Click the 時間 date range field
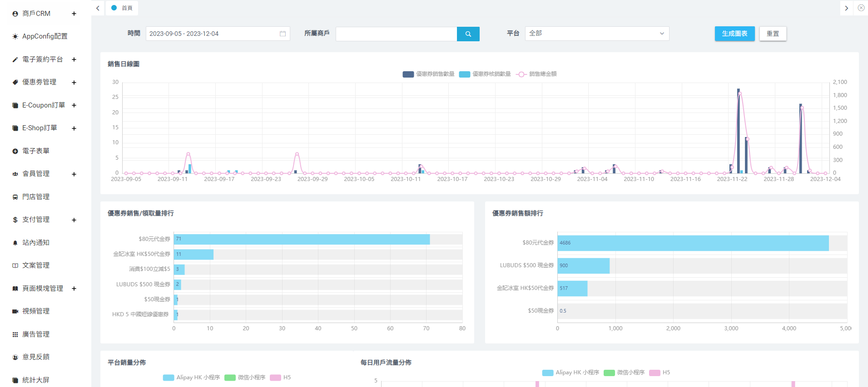The width and height of the screenshot is (868, 387). point(218,34)
